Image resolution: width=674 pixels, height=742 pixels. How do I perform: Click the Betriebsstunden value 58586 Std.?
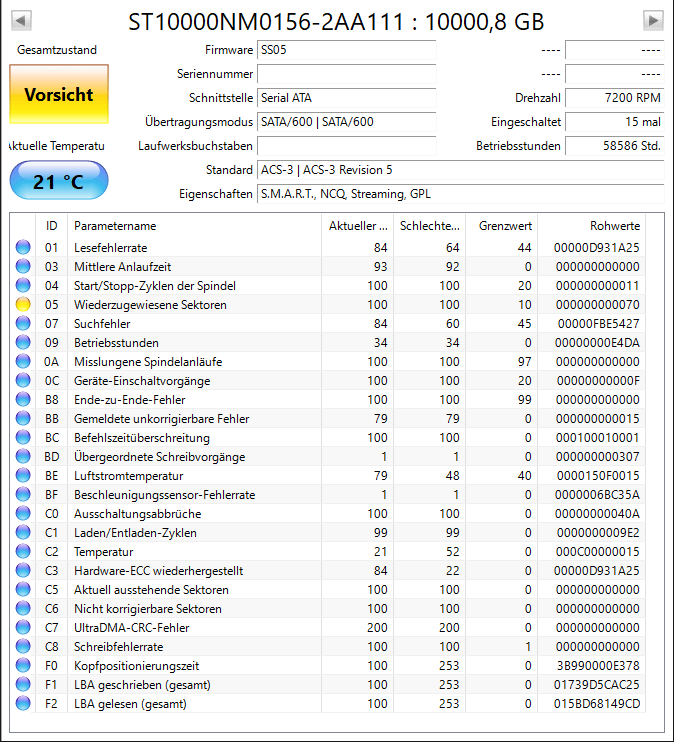614,146
